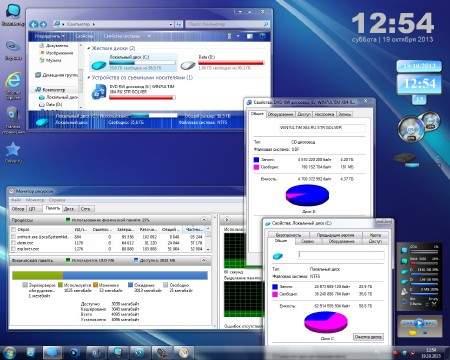Select Homegroup in navigation pane
The width and height of the screenshot is (450, 360).
(x=57, y=75)
